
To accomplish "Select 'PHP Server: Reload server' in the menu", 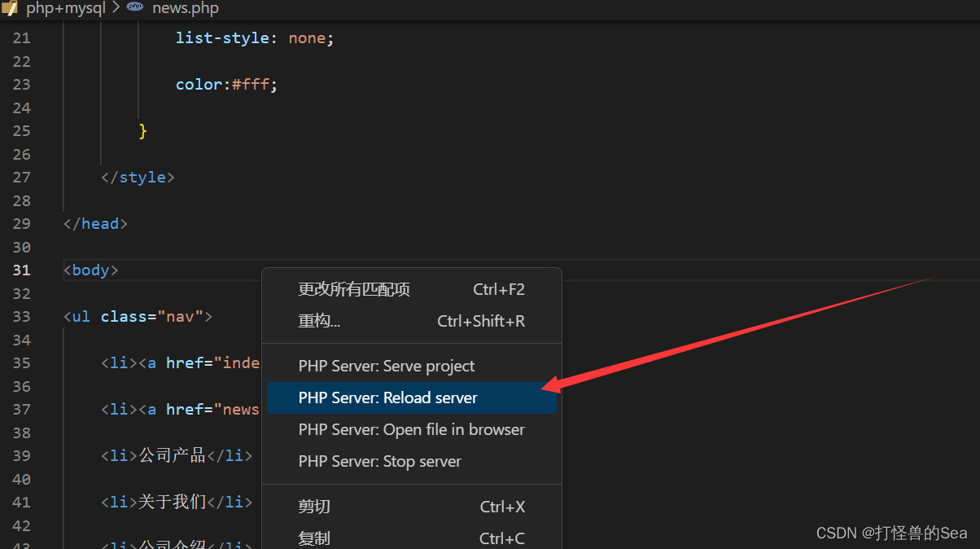I will pos(389,397).
